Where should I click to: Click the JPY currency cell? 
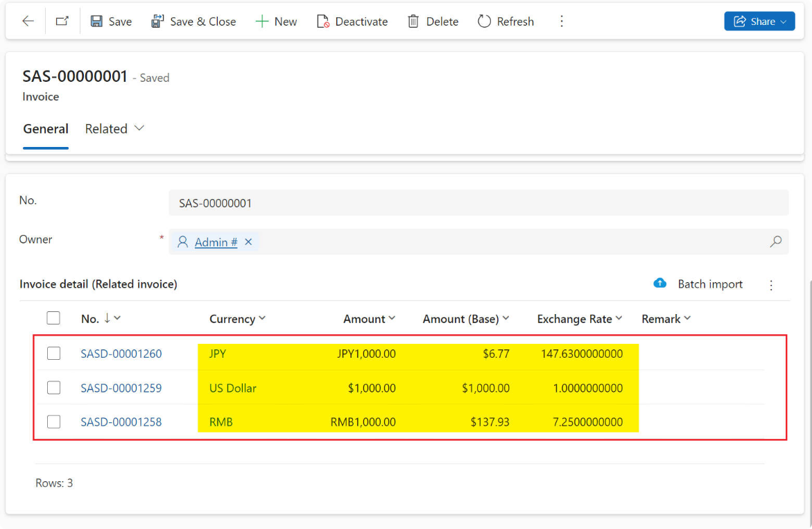(218, 354)
